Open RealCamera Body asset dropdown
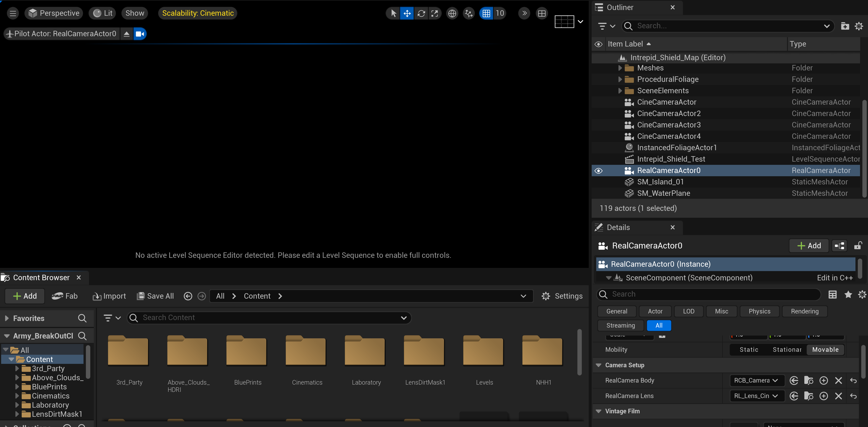868x427 pixels. pos(757,381)
